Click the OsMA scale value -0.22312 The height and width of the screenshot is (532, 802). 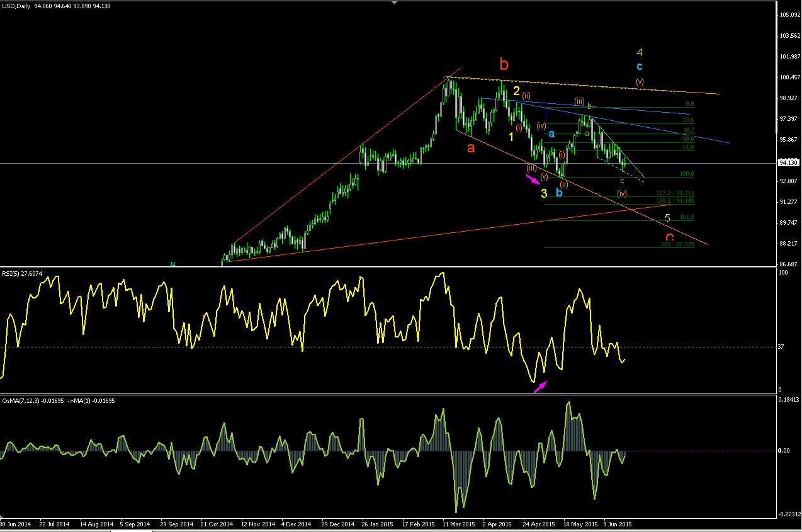coord(789,514)
